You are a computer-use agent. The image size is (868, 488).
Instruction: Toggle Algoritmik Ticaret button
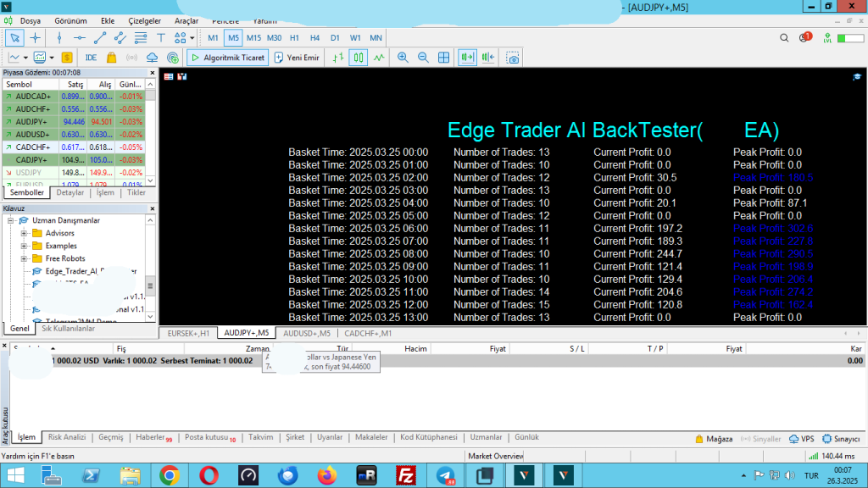pyautogui.click(x=227, y=58)
